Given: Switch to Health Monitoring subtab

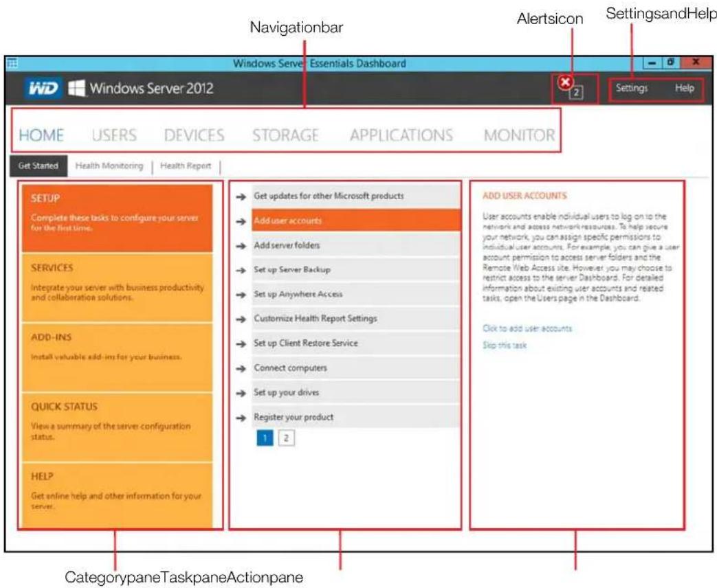Looking at the screenshot, I should pos(109,166).
